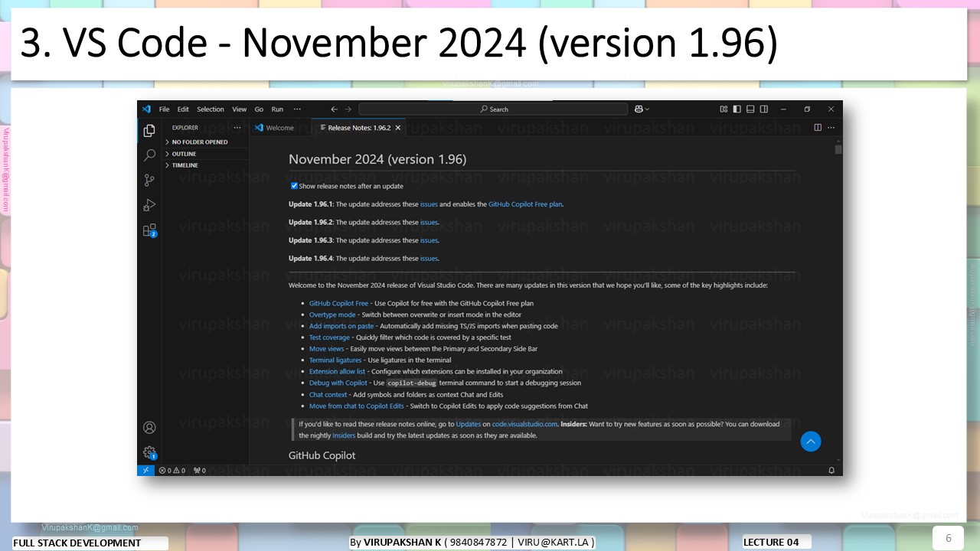
Task: Follow Move from chat to Copilot Edits link
Action: pos(357,406)
